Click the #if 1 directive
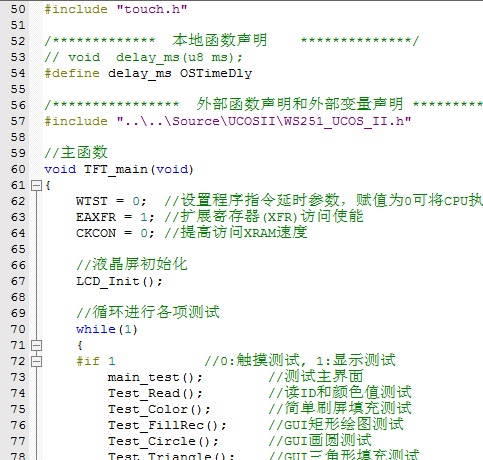The width and height of the screenshot is (483, 460). click(x=96, y=361)
